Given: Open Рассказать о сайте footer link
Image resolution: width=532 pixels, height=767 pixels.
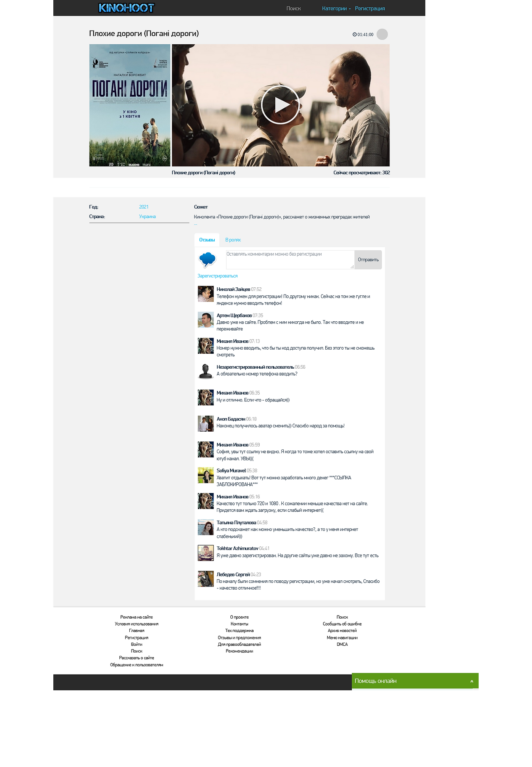Looking at the screenshot, I should [137, 658].
